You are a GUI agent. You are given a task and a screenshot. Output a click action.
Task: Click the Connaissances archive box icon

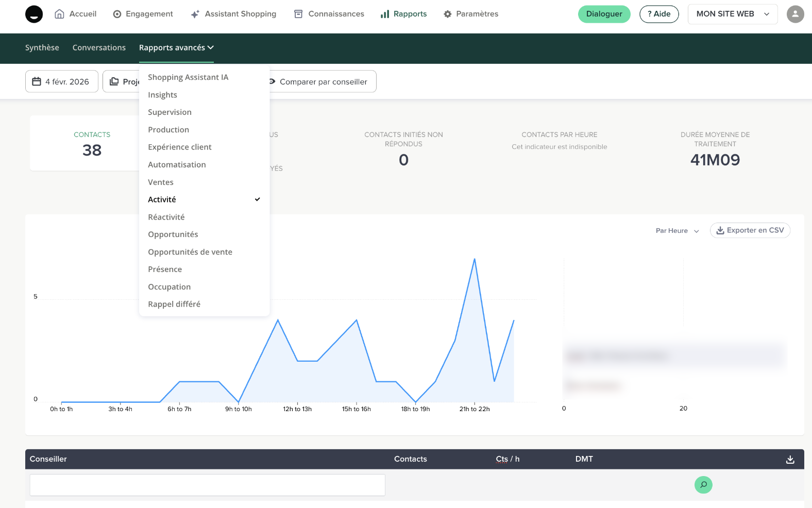coord(298,14)
